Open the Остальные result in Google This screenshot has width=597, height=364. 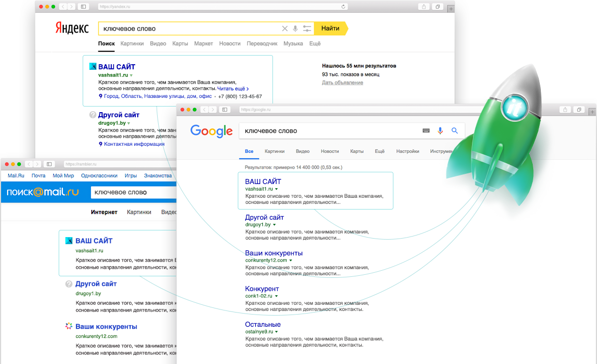click(x=263, y=324)
